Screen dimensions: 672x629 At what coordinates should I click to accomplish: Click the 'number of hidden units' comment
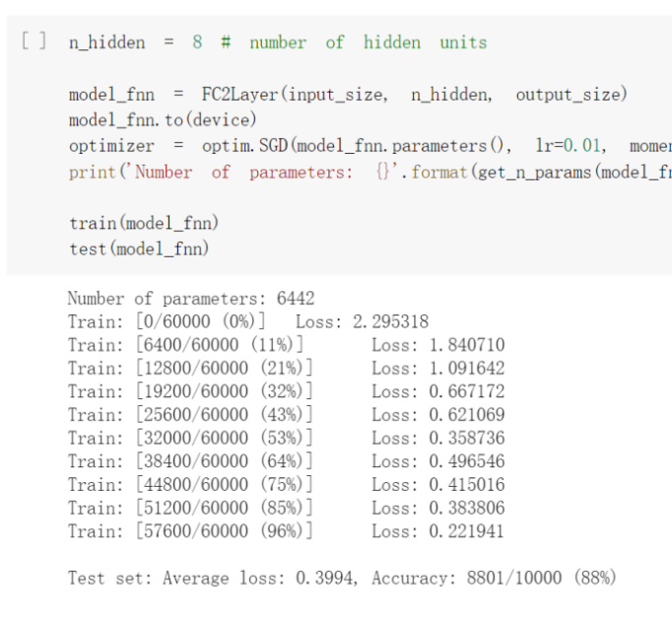pos(367,42)
